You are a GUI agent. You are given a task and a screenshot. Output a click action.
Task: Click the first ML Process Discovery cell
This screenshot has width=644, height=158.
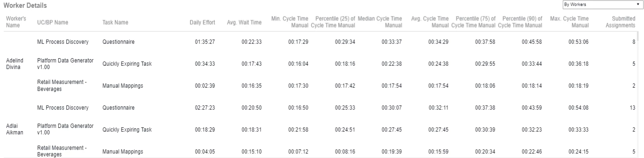[63, 42]
